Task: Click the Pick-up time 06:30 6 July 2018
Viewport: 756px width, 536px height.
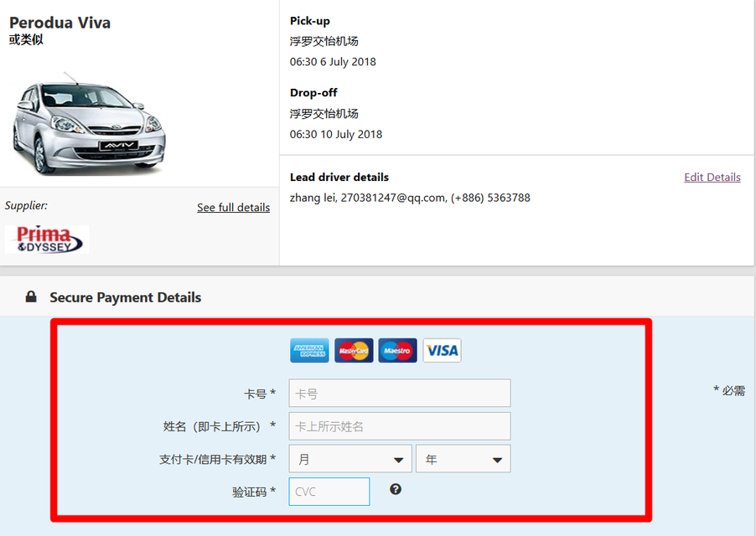Action: coord(333,62)
